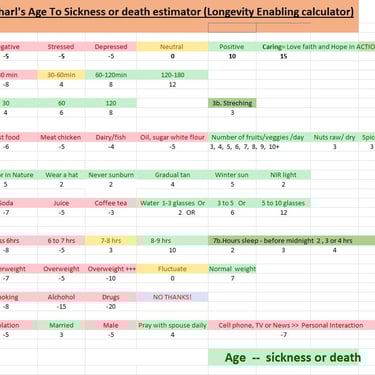
Task: Select the value 12 under 120-180
Action: pos(172,84)
